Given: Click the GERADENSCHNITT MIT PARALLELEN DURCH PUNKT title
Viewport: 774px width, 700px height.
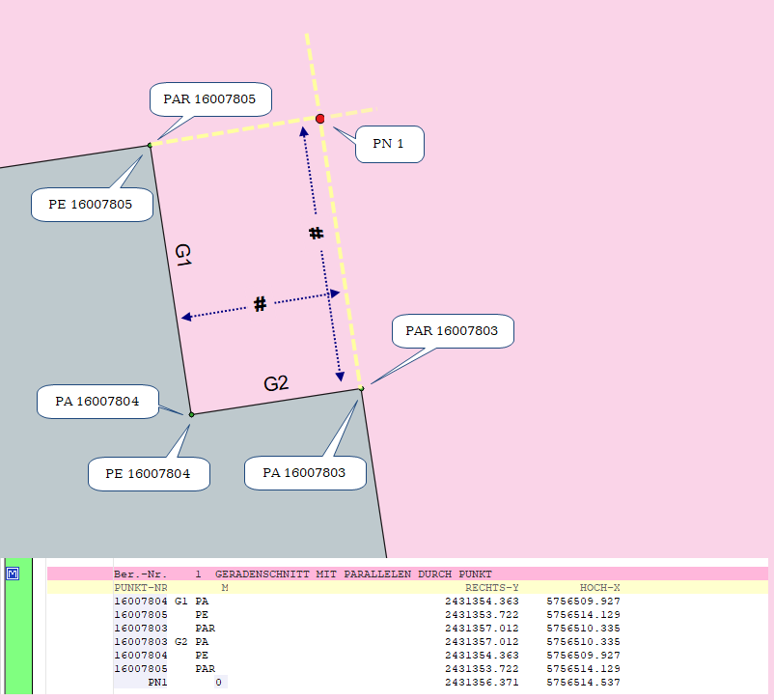Looking at the screenshot, I should coord(353,574).
